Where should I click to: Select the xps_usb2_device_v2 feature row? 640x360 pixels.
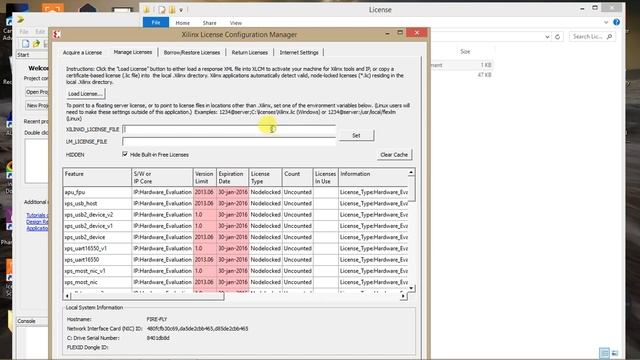pos(236,215)
